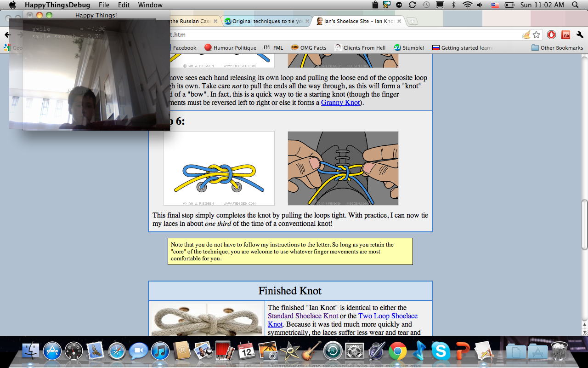Open the Facebook bookmark
Screen dimensions: 588x368
click(x=184, y=47)
